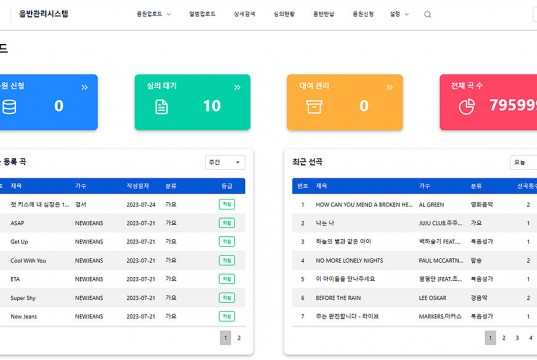
Task: Select the second navbar menu item
Action: [x=202, y=14]
